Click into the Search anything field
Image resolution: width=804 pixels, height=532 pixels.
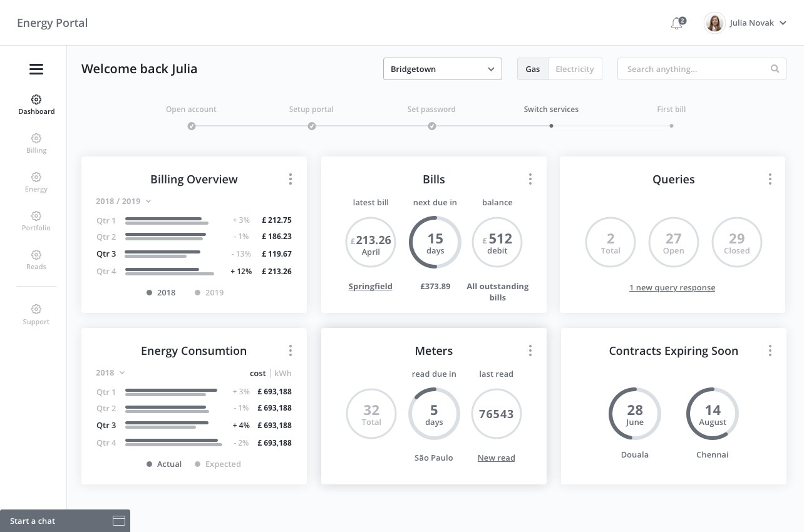(695, 69)
